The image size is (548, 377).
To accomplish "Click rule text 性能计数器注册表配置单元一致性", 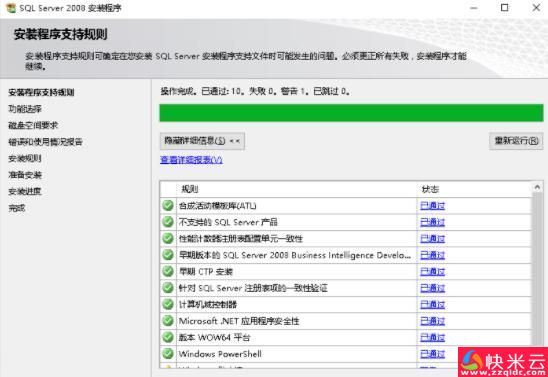I will (x=241, y=239).
